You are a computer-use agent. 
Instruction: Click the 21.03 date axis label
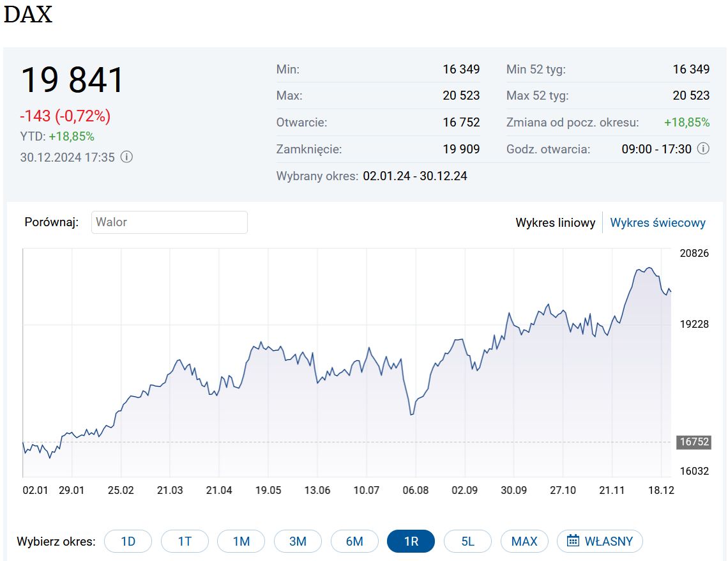point(170,491)
